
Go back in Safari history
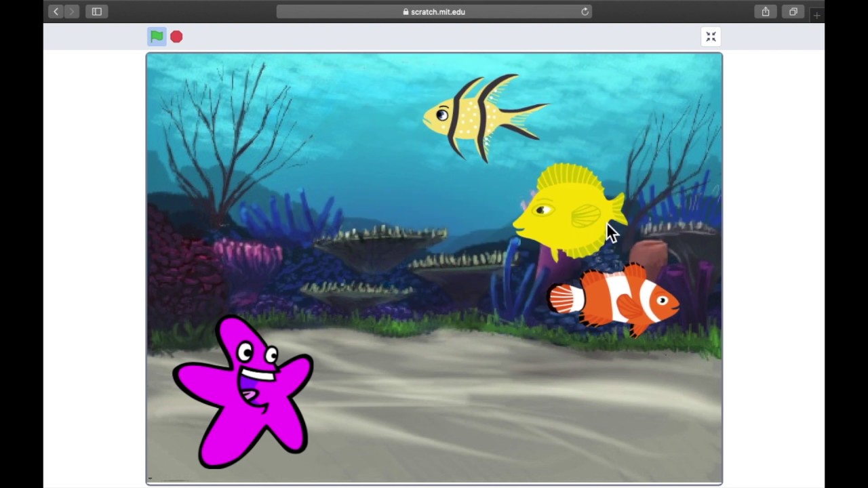(x=56, y=12)
